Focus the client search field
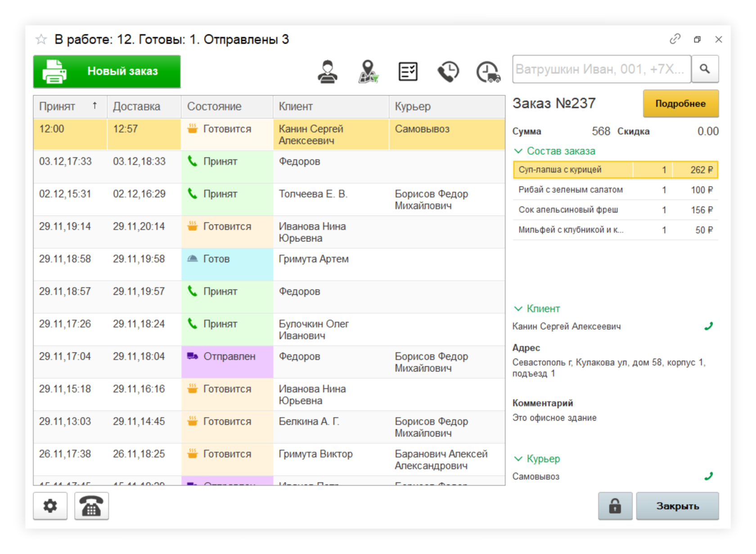The image size is (756, 554). [x=602, y=69]
